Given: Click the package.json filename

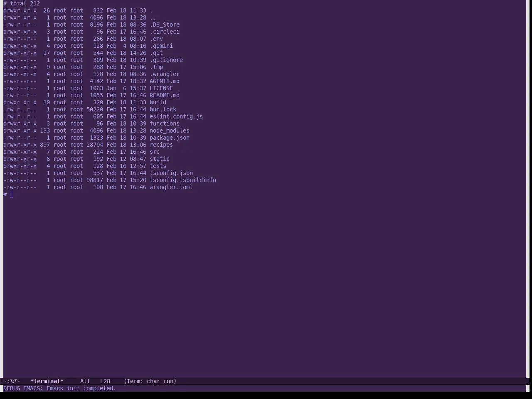Looking at the screenshot, I should click(170, 138).
